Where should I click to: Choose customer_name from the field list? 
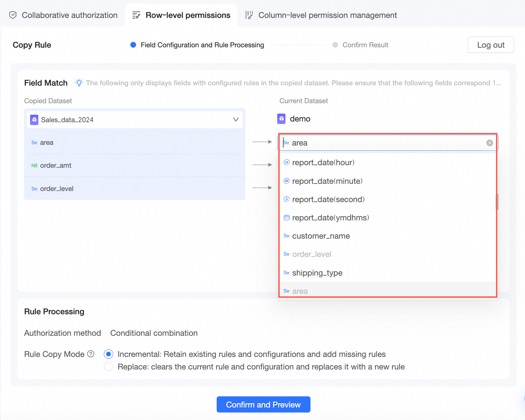pyautogui.click(x=321, y=236)
